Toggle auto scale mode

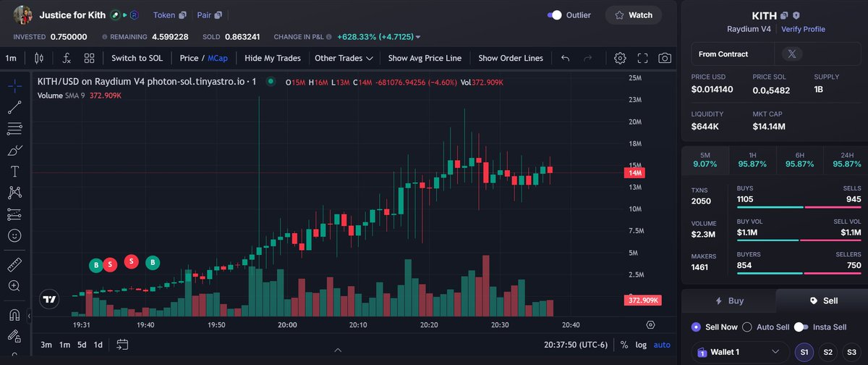(x=662, y=345)
